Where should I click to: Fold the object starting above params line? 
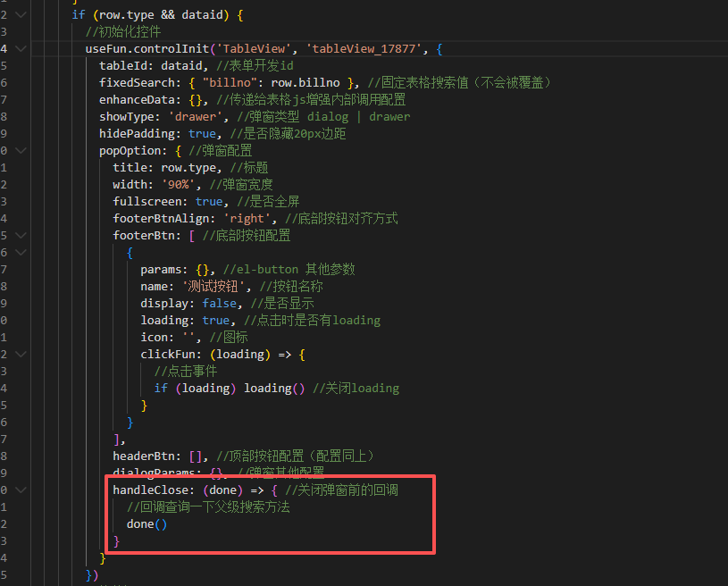(21, 253)
